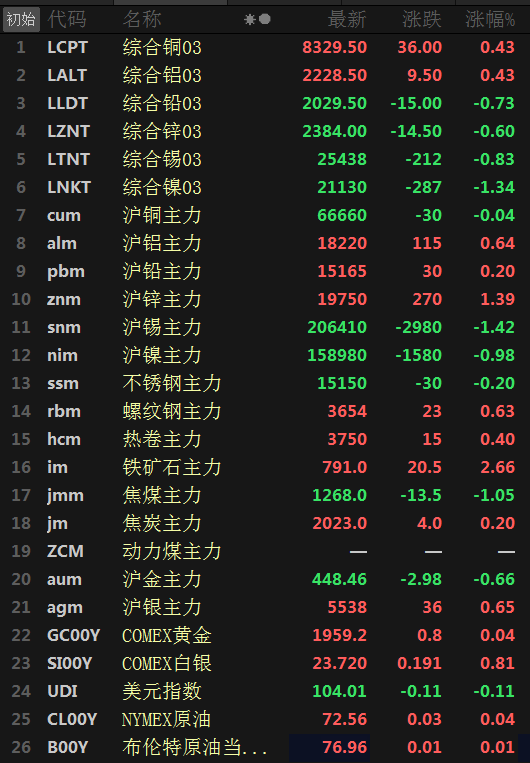Select the 综合铜03 row name
530x763 pixels.
coord(162,48)
